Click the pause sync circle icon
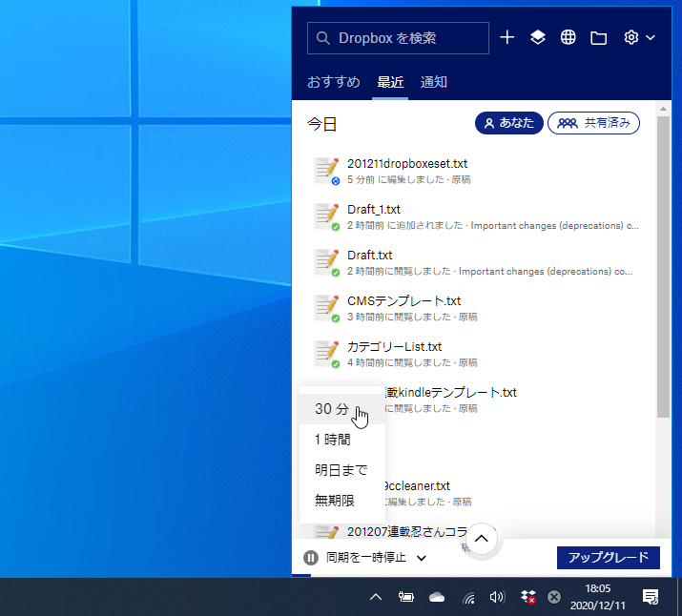Image resolution: width=682 pixels, height=616 pixels. 311,557
